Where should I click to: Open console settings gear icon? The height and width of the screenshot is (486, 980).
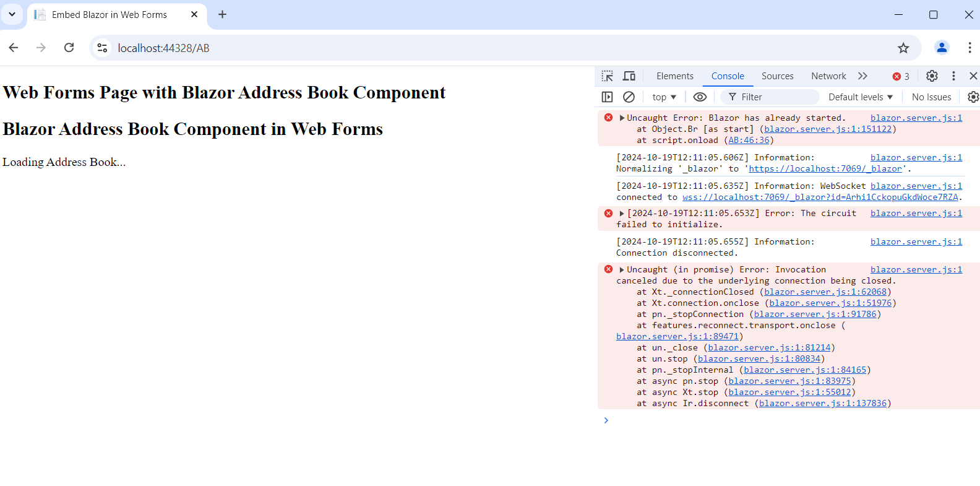(x=973, y=97)
